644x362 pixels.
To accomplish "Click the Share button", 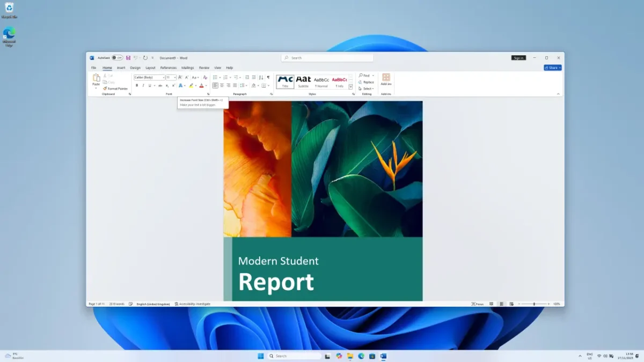I will 552,68.
